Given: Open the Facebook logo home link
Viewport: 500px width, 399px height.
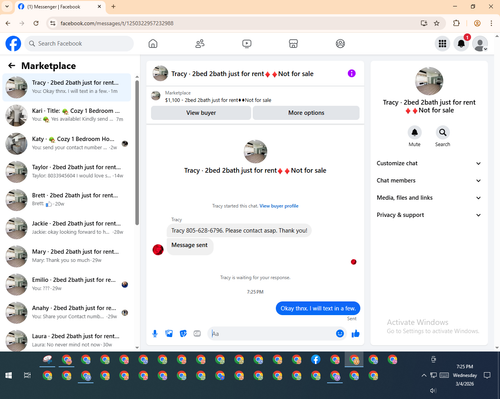Looking at the screenshot, I should click(13, 44).
